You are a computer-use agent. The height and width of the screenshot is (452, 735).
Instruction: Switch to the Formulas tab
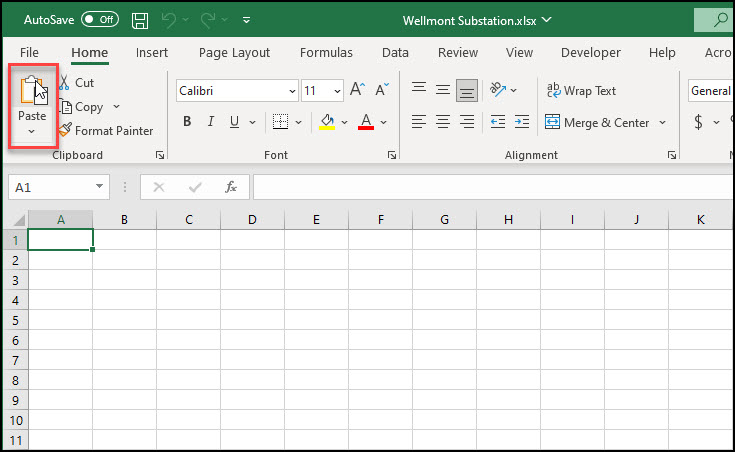326,53
